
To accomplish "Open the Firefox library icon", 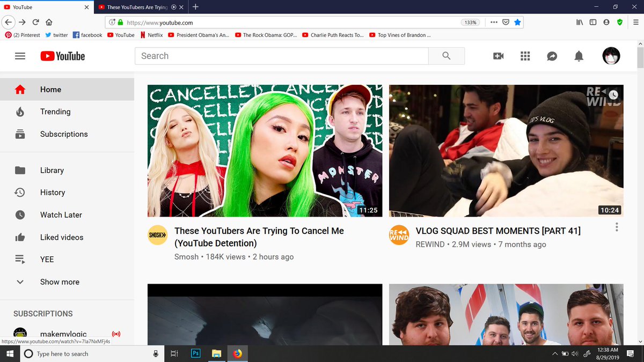I will tap(580, 23).
